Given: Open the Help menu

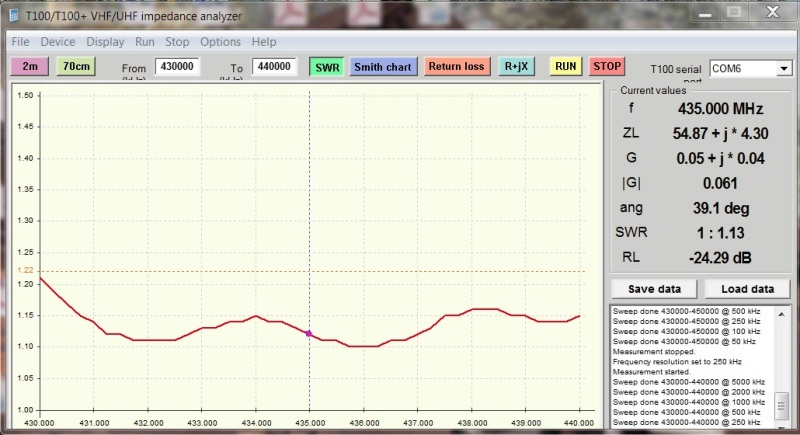Looking at the screenshot, I should click(264, 42).
